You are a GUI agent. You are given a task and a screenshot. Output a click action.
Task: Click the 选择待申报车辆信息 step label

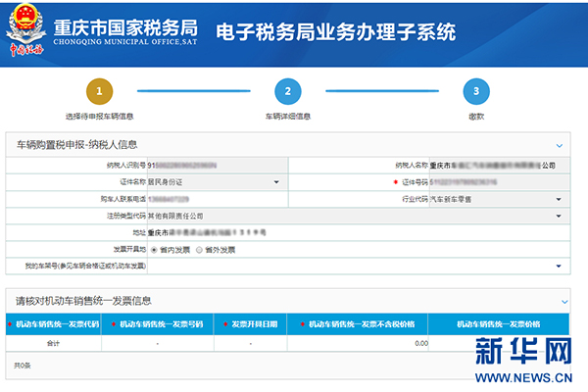(99, 117)
